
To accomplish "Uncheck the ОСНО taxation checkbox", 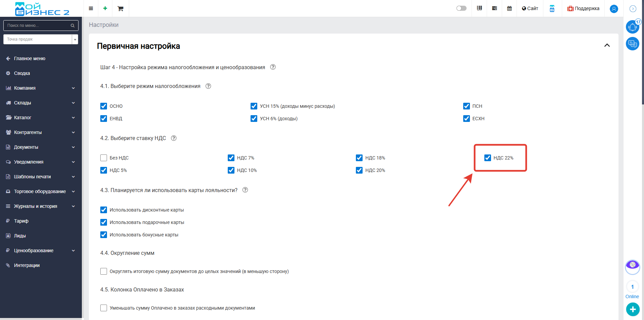I will click(104, 106).
